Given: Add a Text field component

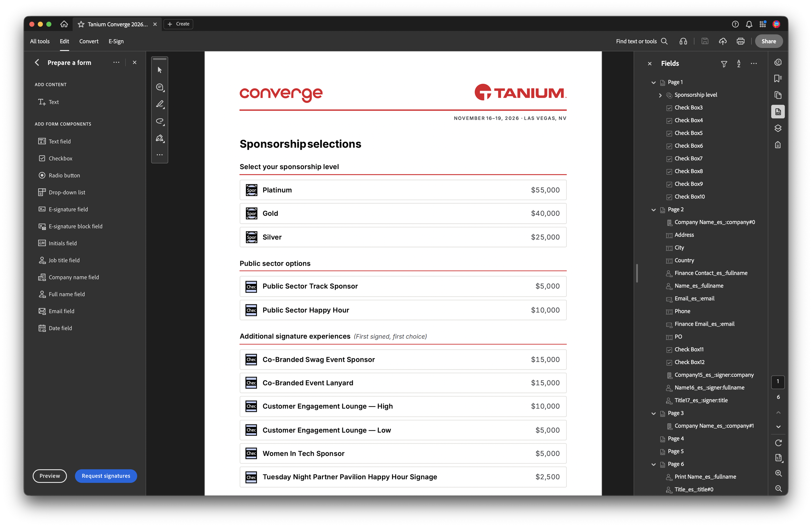Looking at the screenshot, I should coord(54,141).
